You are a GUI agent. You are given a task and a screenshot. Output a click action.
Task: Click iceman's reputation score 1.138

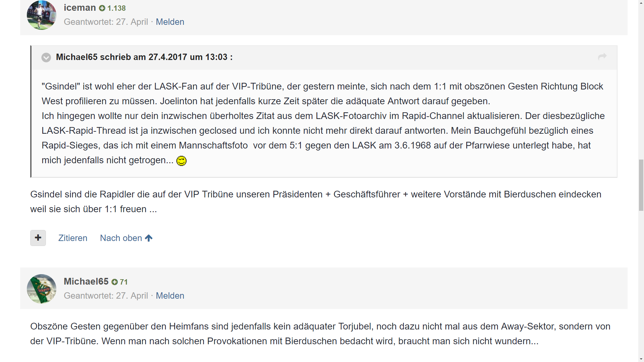point(116,8)
